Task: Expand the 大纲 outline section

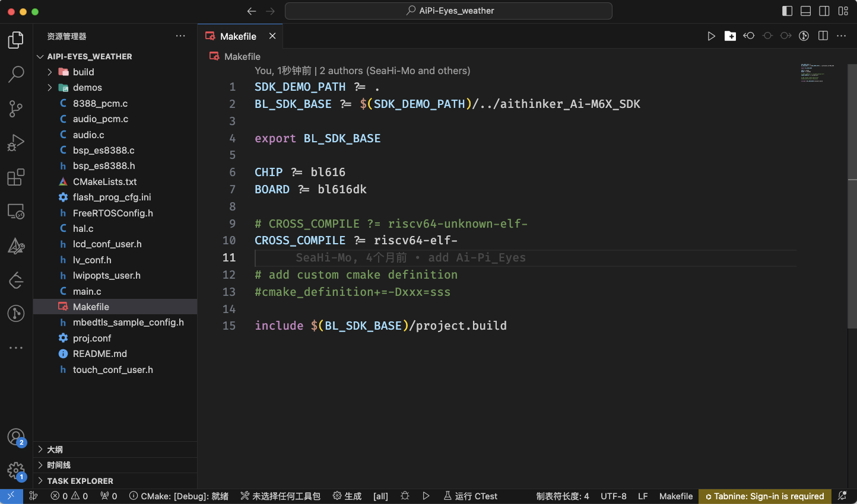Action: coord(115,449)
